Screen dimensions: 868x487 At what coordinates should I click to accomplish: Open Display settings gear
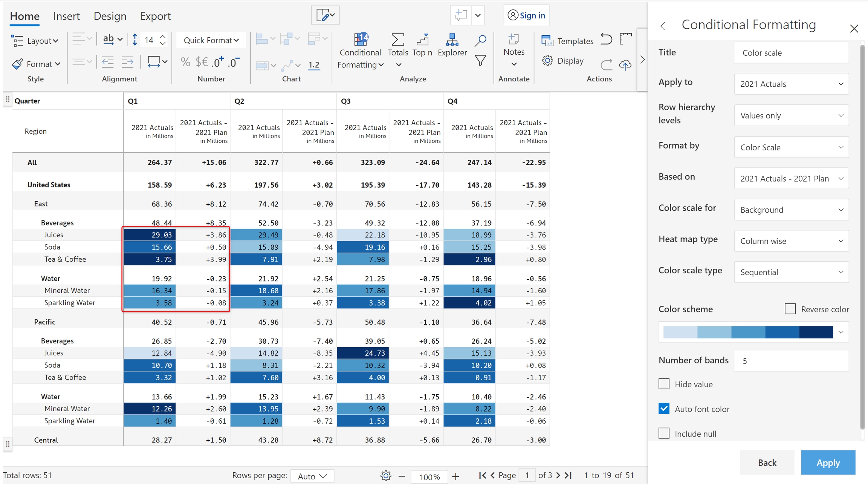click(x=547, y=61)
